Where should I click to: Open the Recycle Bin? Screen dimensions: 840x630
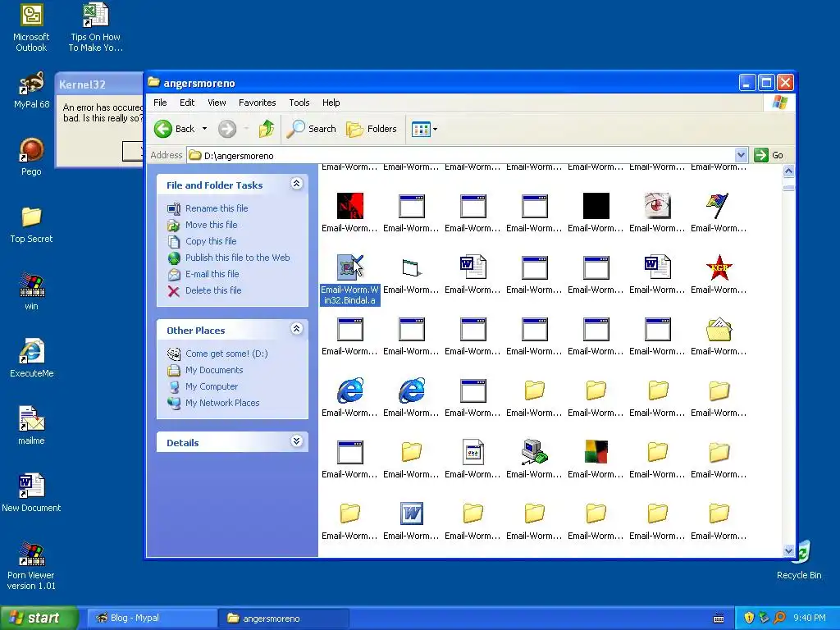(799, 560)
